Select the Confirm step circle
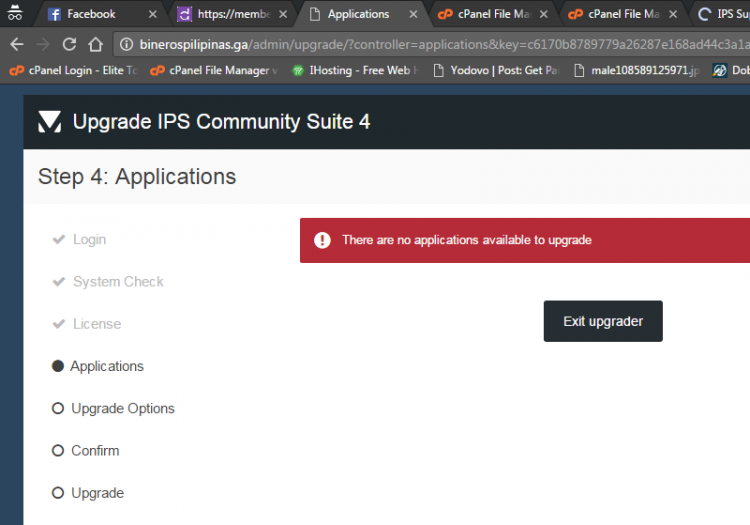The image size is (750, 525). pyautogui.click(x=58, y=451)
